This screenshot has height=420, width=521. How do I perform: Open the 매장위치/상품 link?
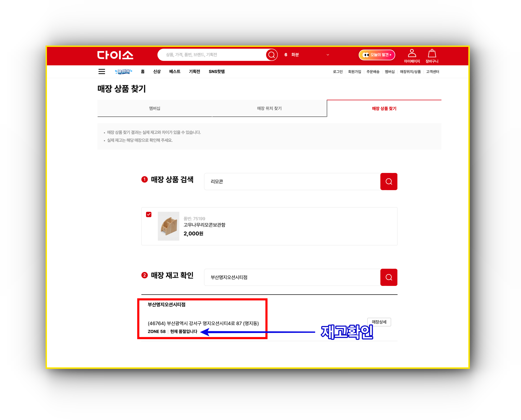[410, 72]
